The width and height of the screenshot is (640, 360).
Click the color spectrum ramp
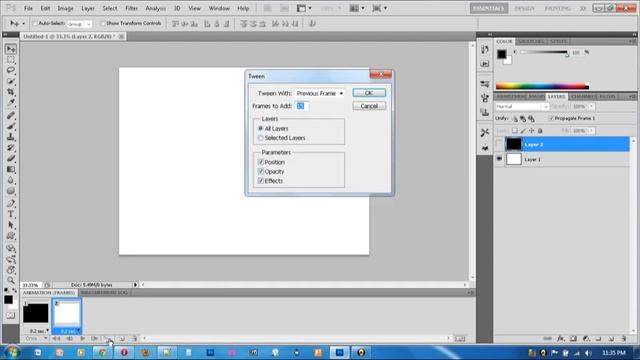tap(542, 86)
